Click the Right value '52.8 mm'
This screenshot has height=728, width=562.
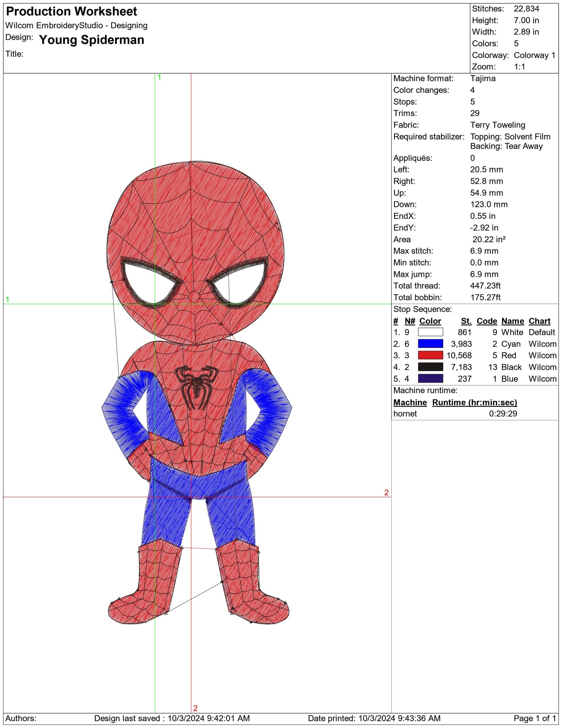click(486, 181)
